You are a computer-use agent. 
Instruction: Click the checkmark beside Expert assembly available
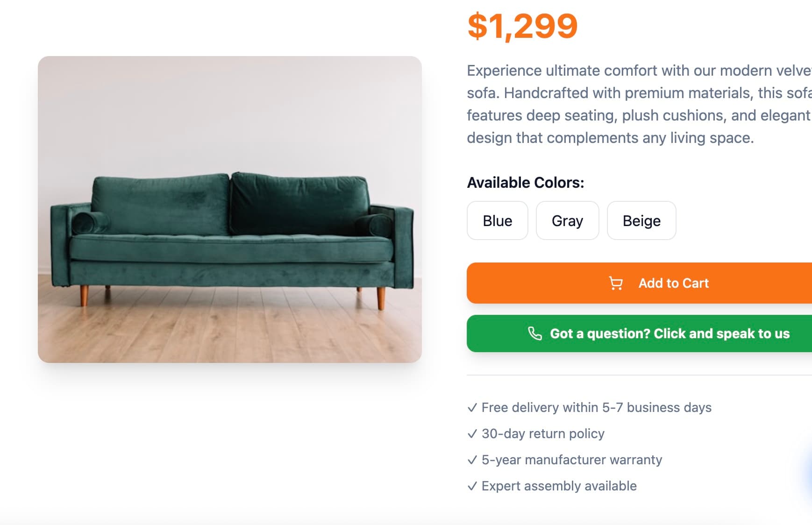pos(472,486)
